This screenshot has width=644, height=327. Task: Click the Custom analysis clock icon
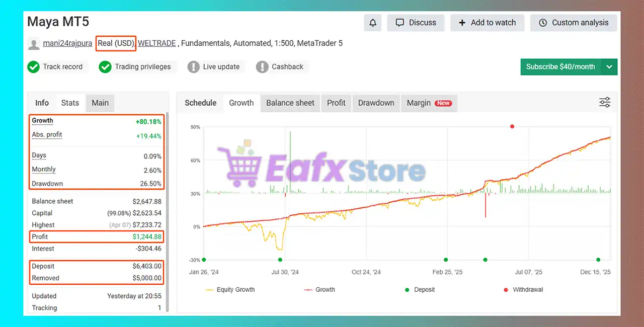pos(543,23)
